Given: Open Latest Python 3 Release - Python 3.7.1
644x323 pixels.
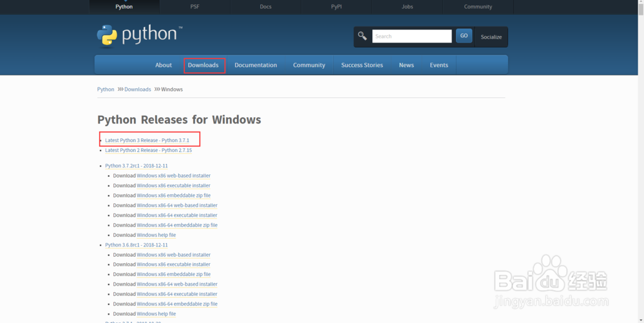Looking at the screenshot, I should 147,140.
